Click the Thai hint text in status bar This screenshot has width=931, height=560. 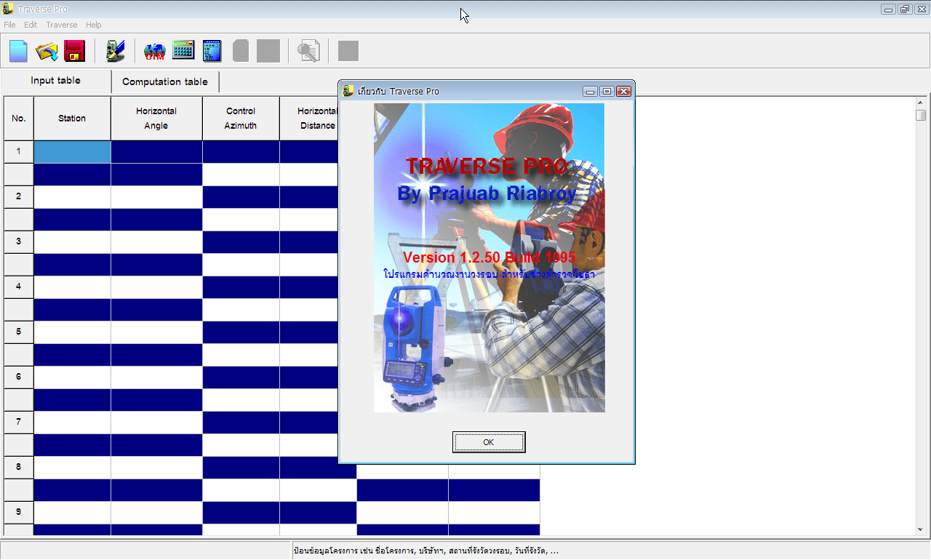[x=426, y=551]
